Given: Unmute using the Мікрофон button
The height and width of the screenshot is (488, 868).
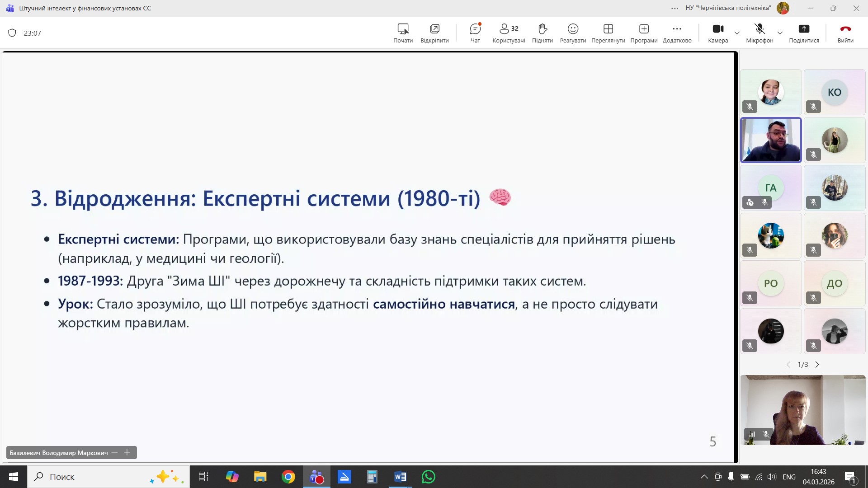Looking at the screenshot, I should coord(759,33).
